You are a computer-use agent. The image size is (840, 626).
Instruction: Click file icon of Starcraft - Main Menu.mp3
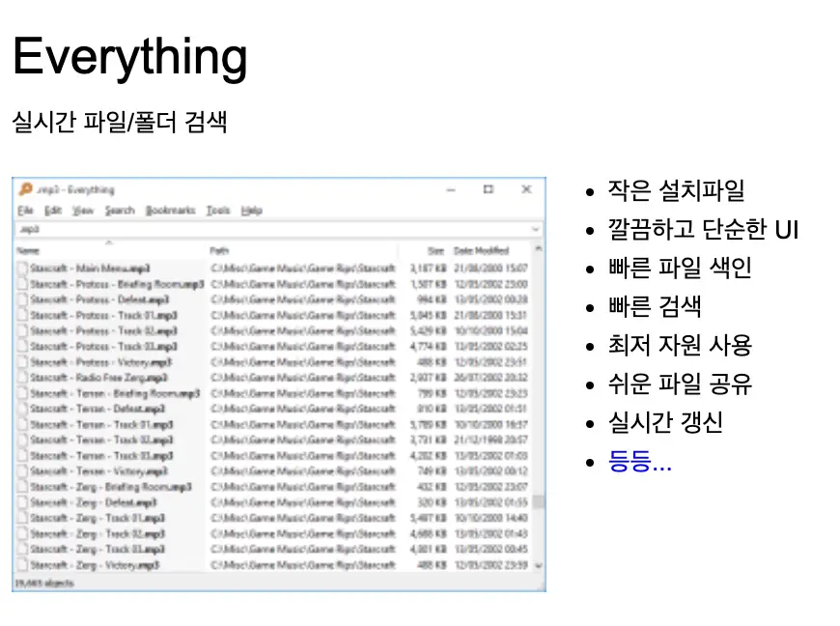coord(22,268)
